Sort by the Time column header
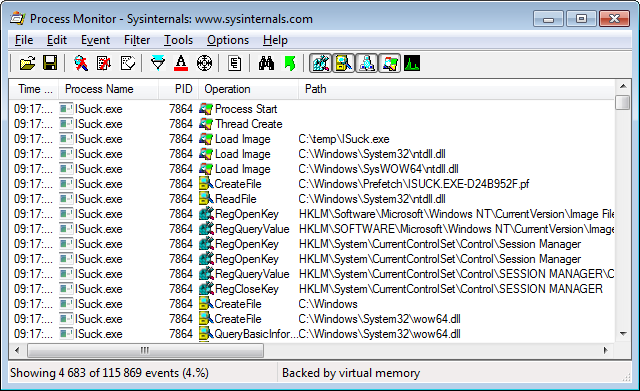 coord(34,89)
